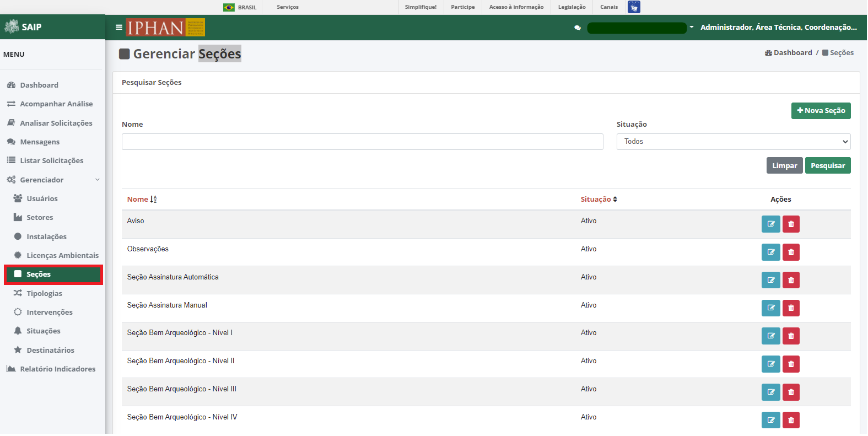Edit the Observações section
868x436 pixels.
tap(771, 252)
